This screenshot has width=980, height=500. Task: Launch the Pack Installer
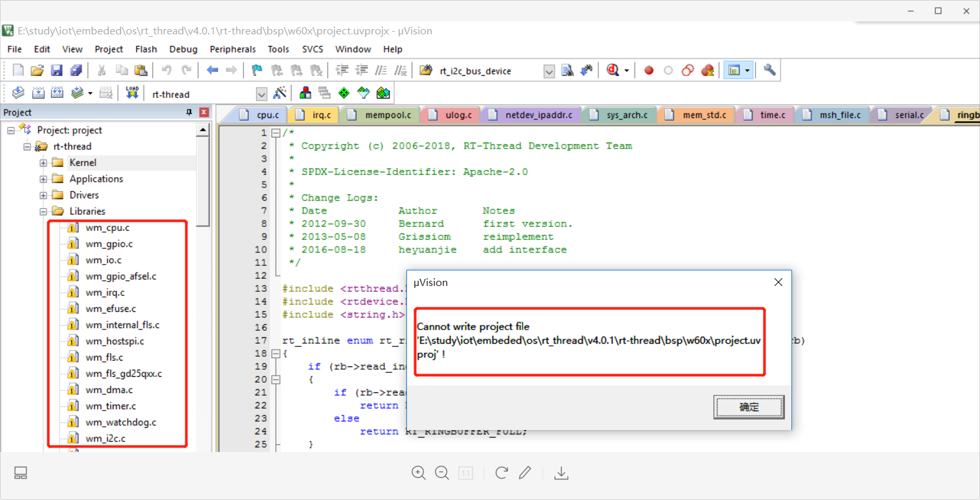383,93
